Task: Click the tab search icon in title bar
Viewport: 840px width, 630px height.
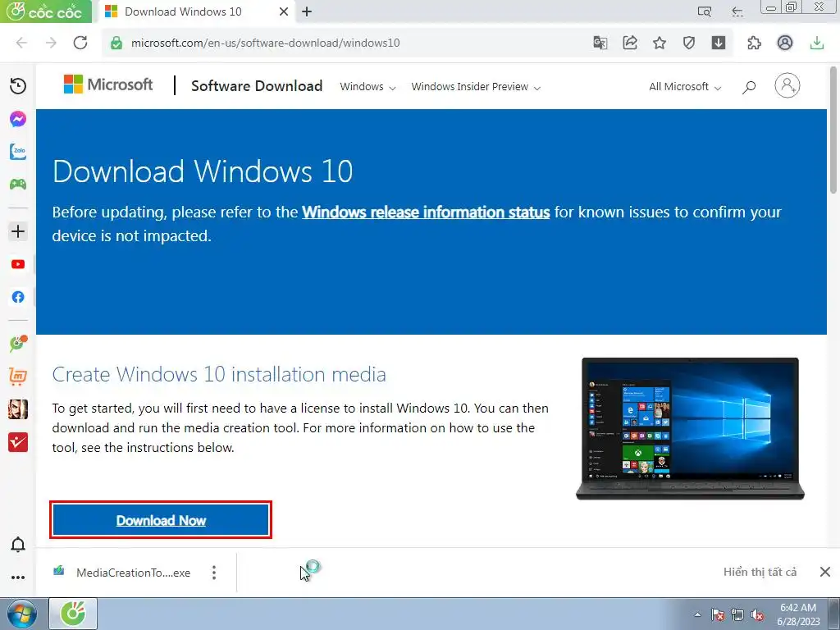Action: pyautogui.click(x=705, y=11)
